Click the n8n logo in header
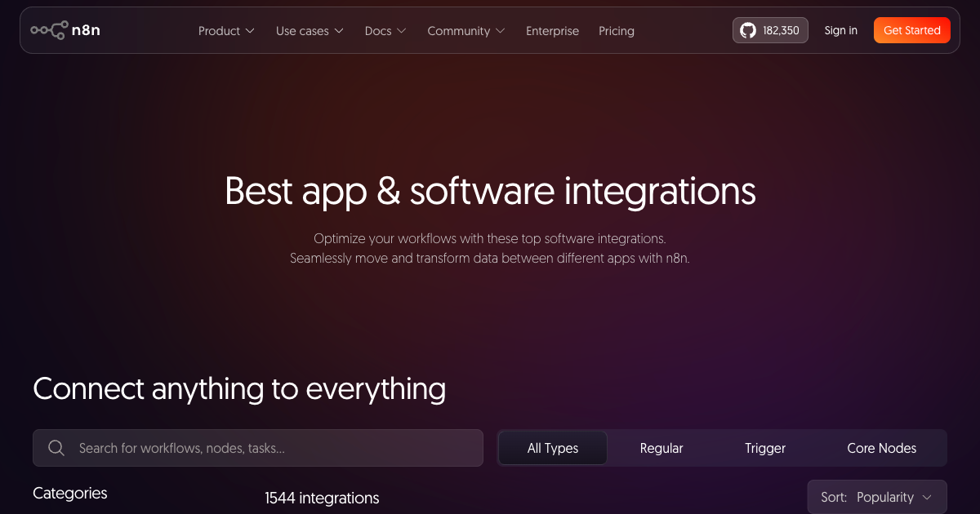This screenshot has height=514, width=980. point(65,30)
